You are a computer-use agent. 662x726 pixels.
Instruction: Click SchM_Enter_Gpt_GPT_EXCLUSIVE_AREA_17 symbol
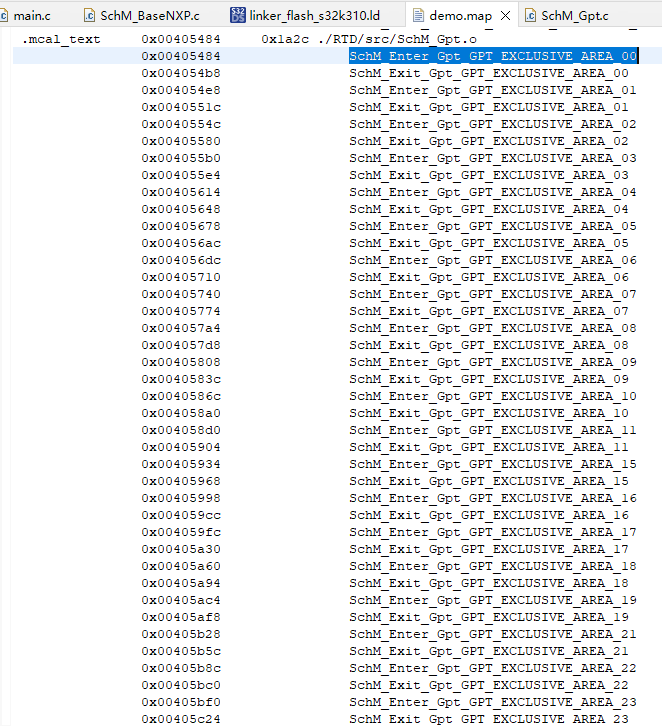pyautogui.click(x=493, y=532)
